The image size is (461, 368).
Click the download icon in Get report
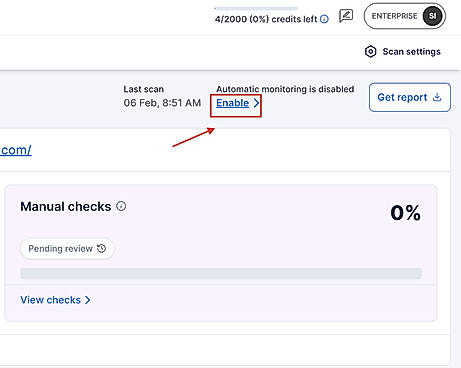coord(437,97)
